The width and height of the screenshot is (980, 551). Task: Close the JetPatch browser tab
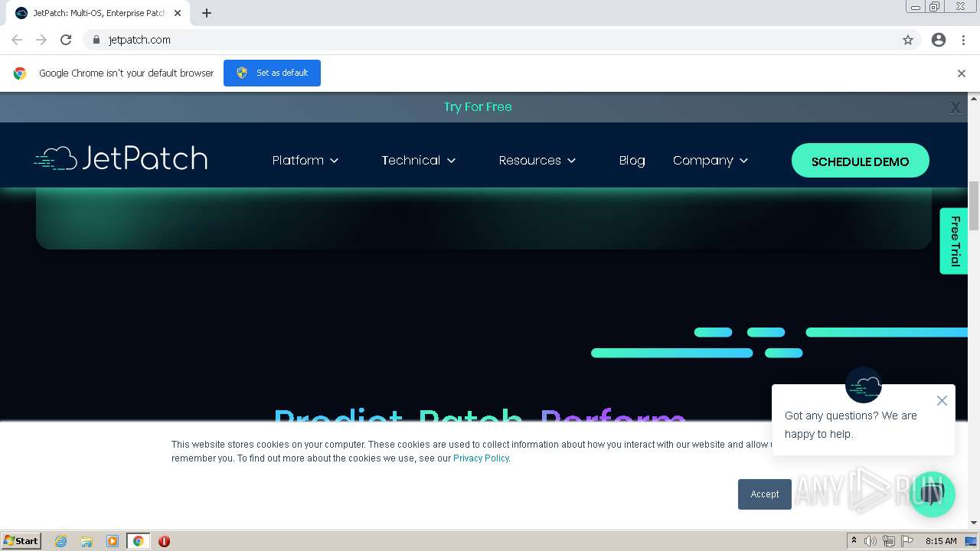(x=178, y=13)
